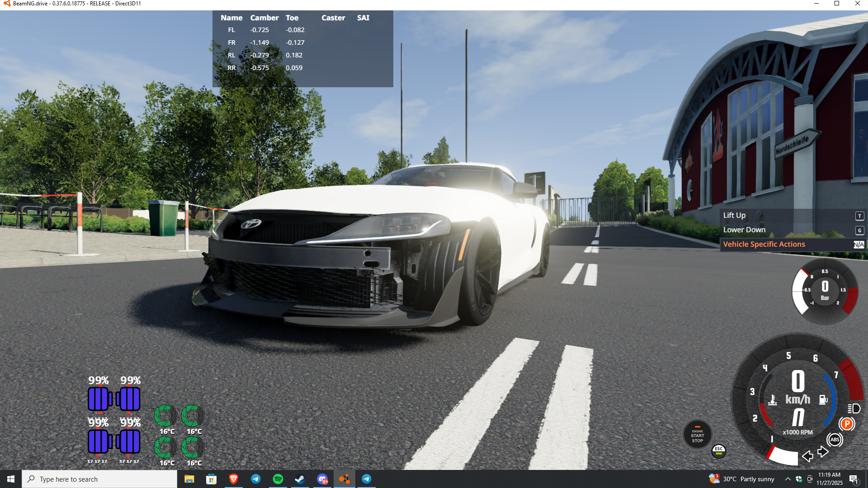868x488 pixels.
Task: Select the Lower Down action
Action: click(x=744, y=230)
